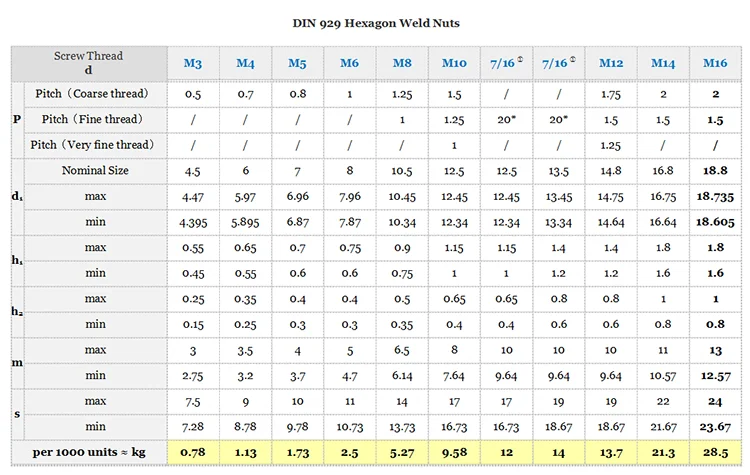Select the M4 thread size header

(x=245, y=63)
